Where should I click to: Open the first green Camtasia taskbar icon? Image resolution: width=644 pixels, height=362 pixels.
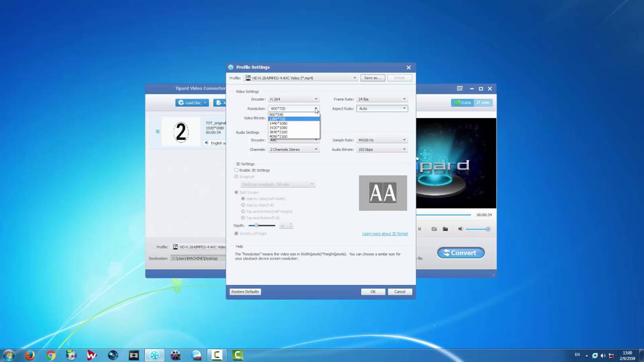tap(217, 355)
